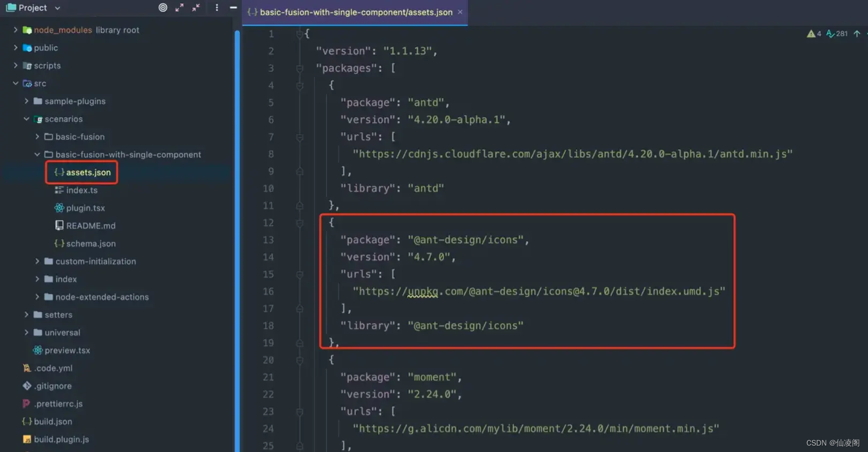Click the src folder icon
Viewport: 868px width, 452px height.
(27, 83)
